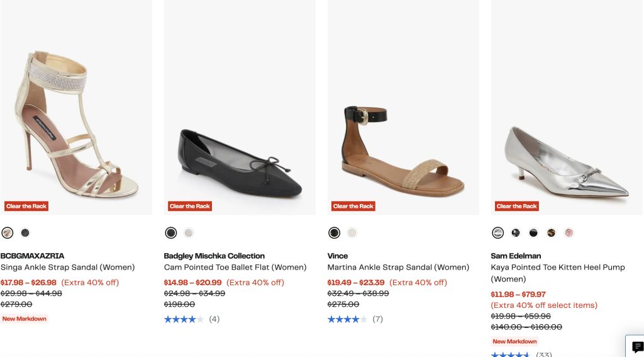Select black swatch for Martina sandal
This screenshot has height=357, width=644.
point(335,233)
